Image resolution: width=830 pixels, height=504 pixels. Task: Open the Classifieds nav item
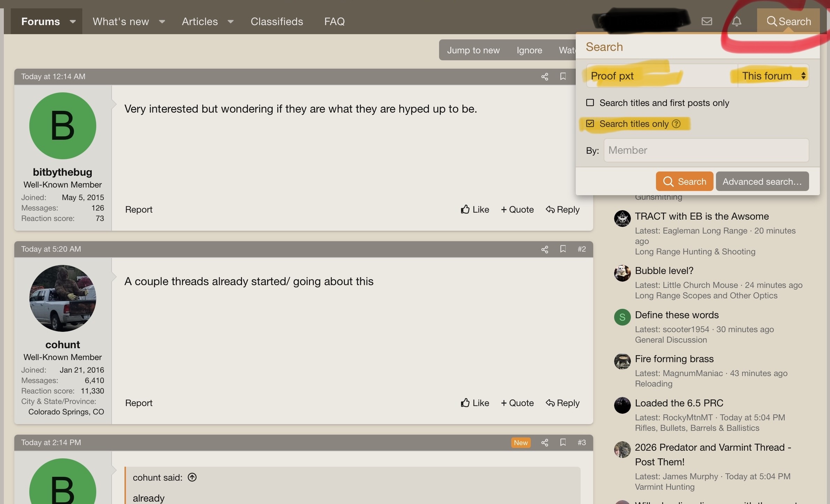277,21
